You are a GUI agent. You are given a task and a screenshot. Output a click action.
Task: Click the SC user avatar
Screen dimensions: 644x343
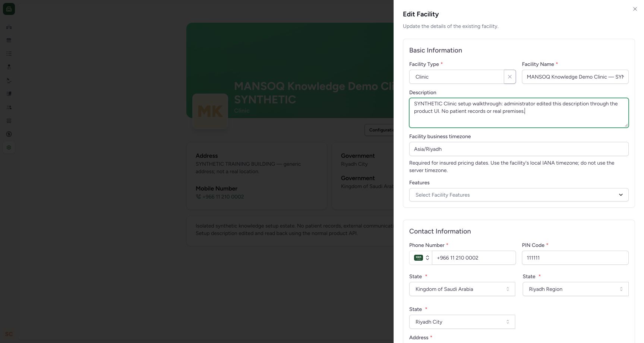pyautogui.click(x=9, y=334)
